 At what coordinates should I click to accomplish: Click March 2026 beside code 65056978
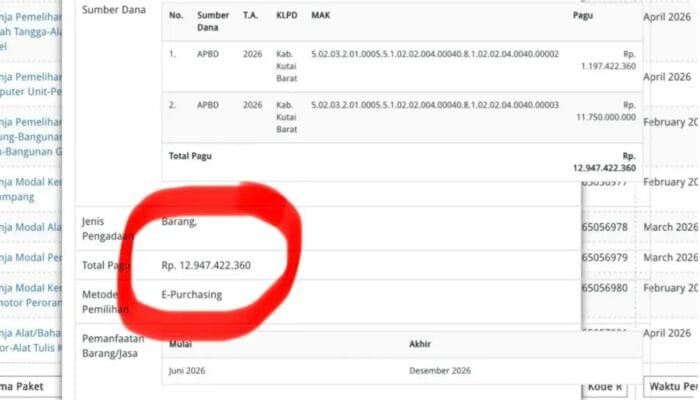[670, 227]
